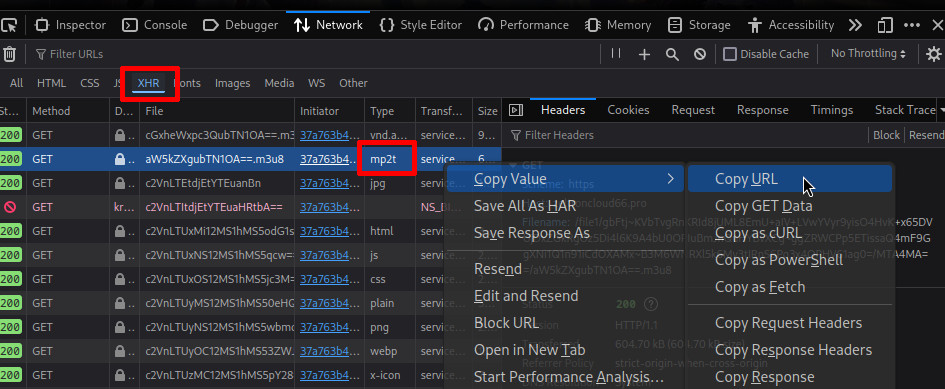Click the lock icon of the c2VnLTEtdjEtYTEuanBn row

pos(120,183)
